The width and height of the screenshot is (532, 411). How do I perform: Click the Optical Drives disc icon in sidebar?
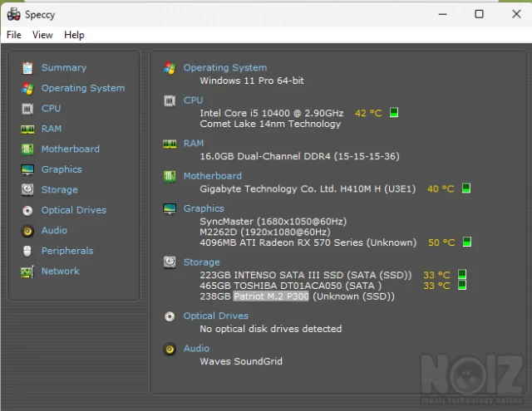tap(27, 210)
